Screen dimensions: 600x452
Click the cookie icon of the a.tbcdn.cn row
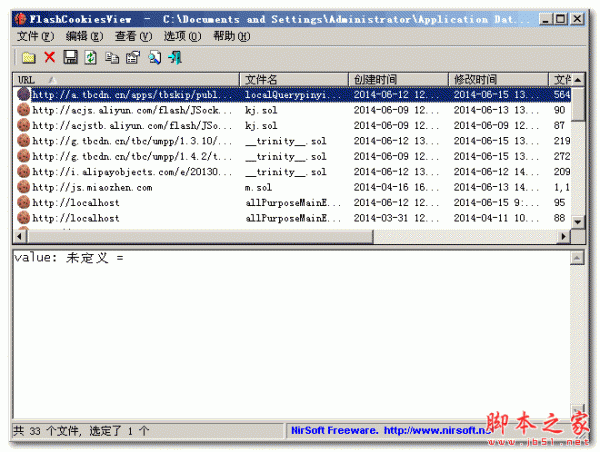[x=23, y=94]
